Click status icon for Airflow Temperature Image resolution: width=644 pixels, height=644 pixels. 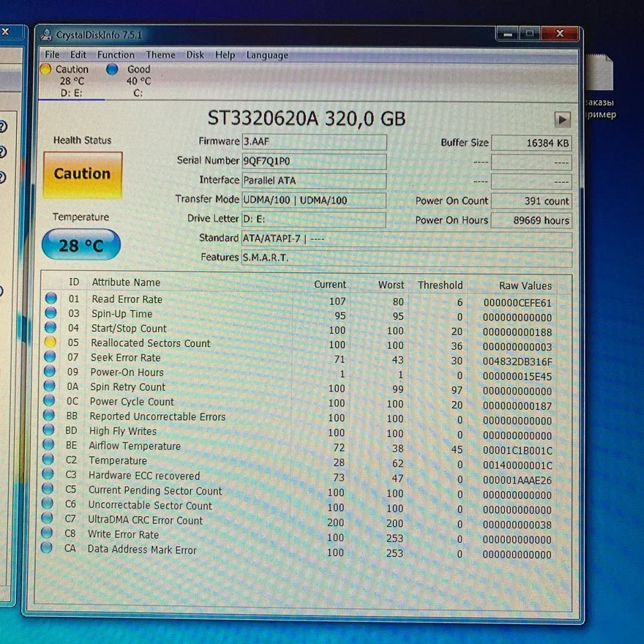pos(48,445)
